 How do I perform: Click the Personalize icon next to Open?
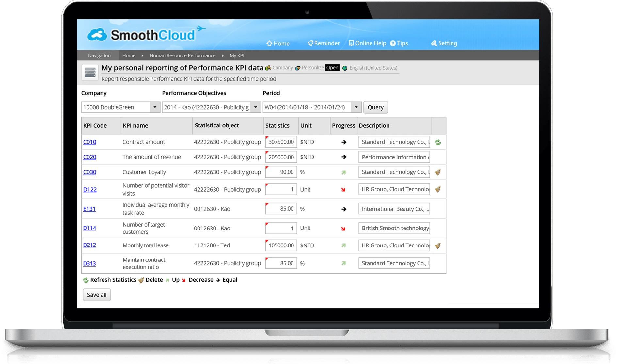coord(297,68)
